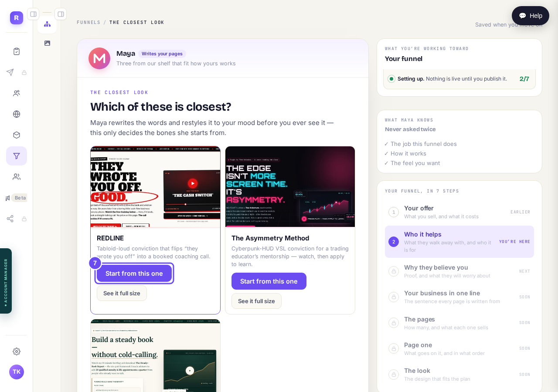
Task: Open the box package icon in sidebar
Action: coord(17,135)
